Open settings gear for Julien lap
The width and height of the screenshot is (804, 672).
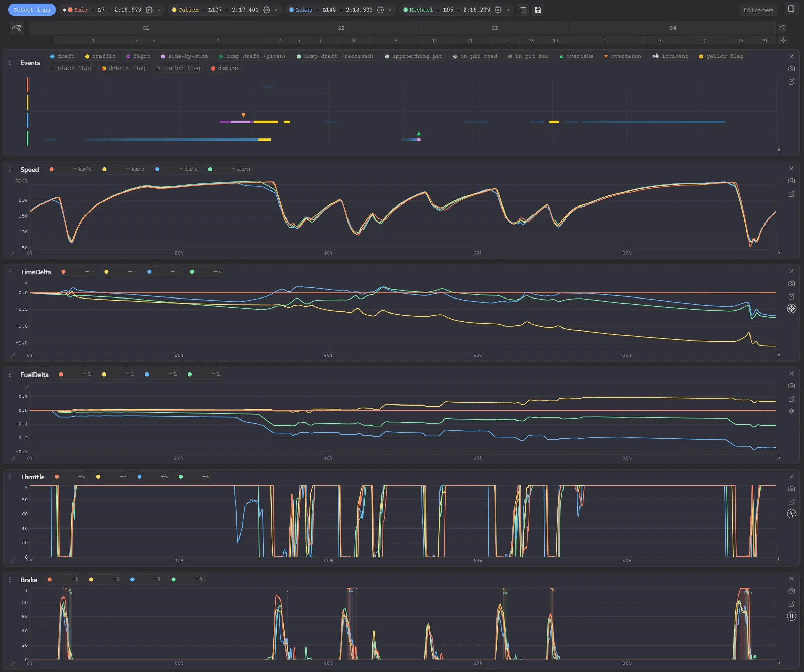click(266, 10)
